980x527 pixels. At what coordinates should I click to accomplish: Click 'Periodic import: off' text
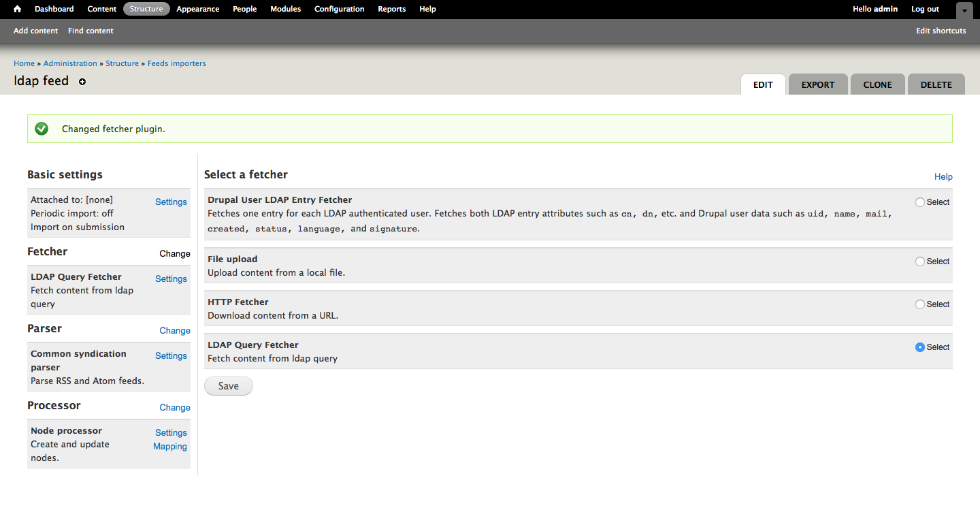pyautogui.click(x=72, y=213)
